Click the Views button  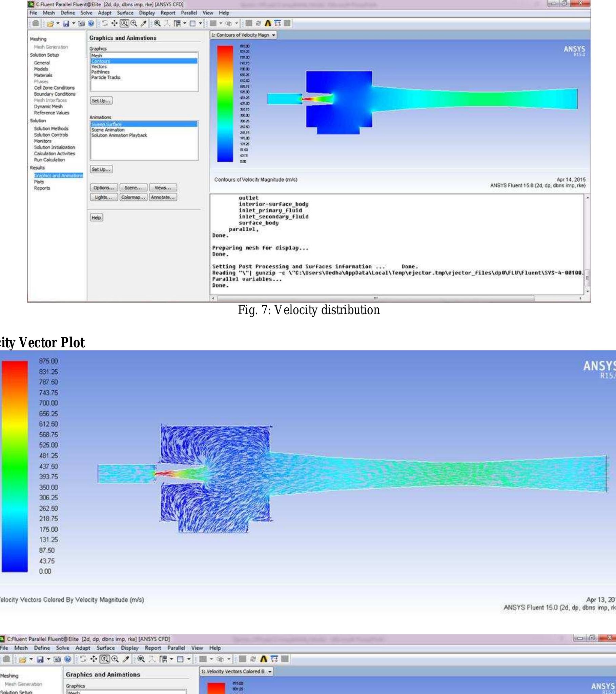coord(163,188)
